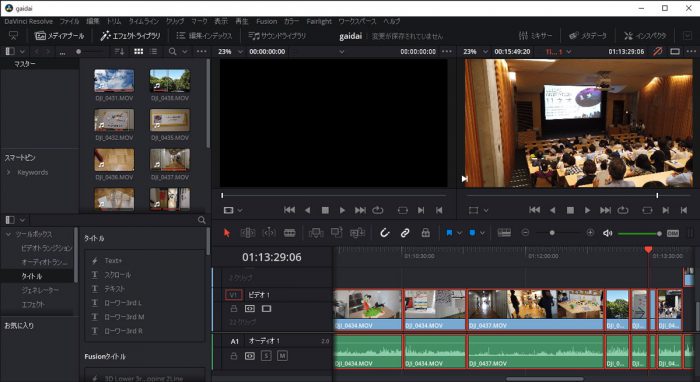Lock the Video 1 track
700x382 pixels.
(233, 309)
